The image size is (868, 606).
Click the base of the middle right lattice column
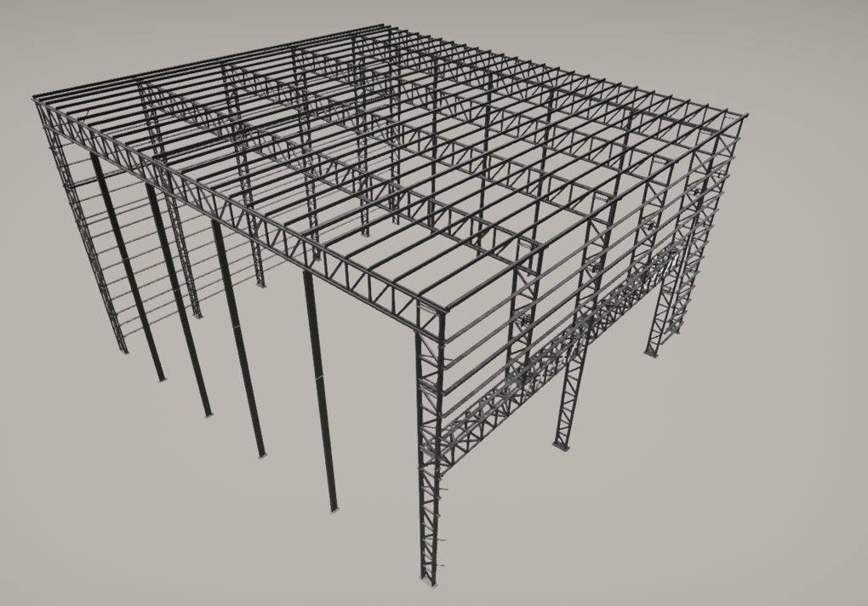pyautogui.click(x=561, y=443)
